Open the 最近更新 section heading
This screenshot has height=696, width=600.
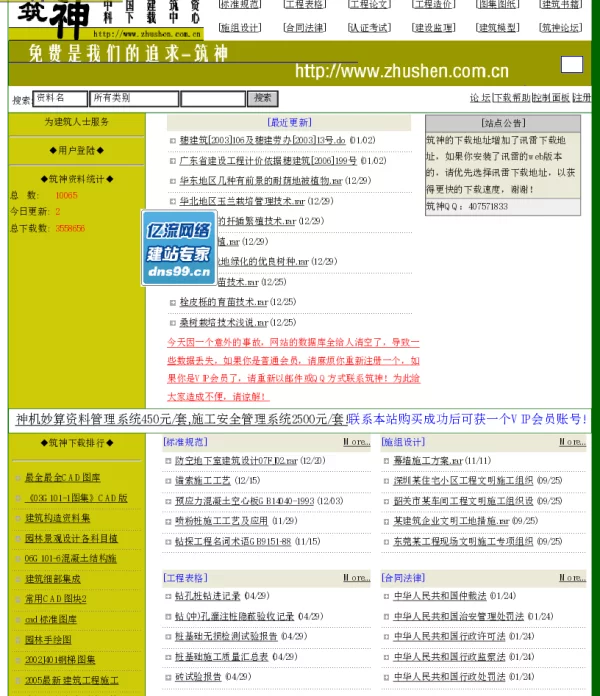[289, 122]
